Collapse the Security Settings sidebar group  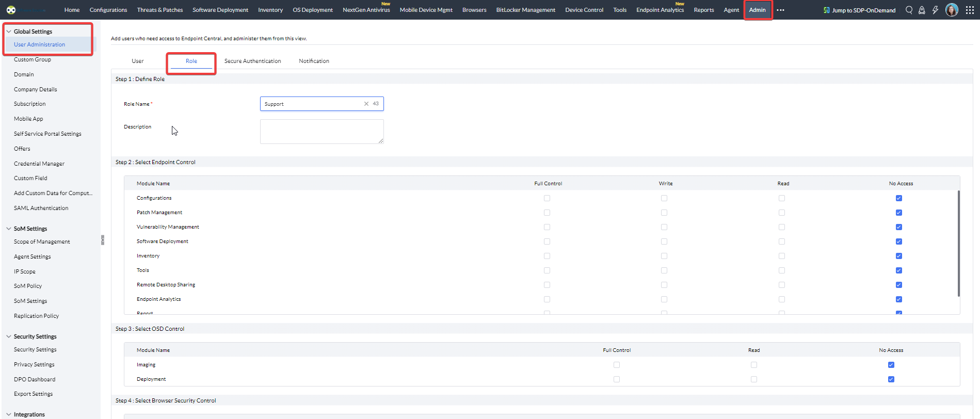pos(9,336)
